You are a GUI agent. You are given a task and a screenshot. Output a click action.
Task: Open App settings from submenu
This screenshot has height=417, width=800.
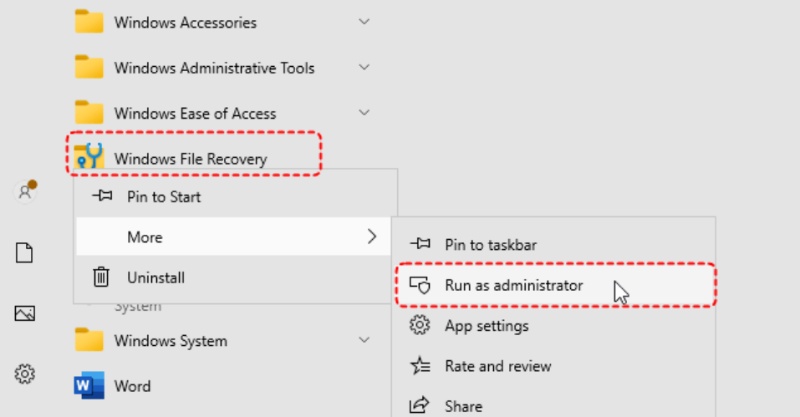486,326
